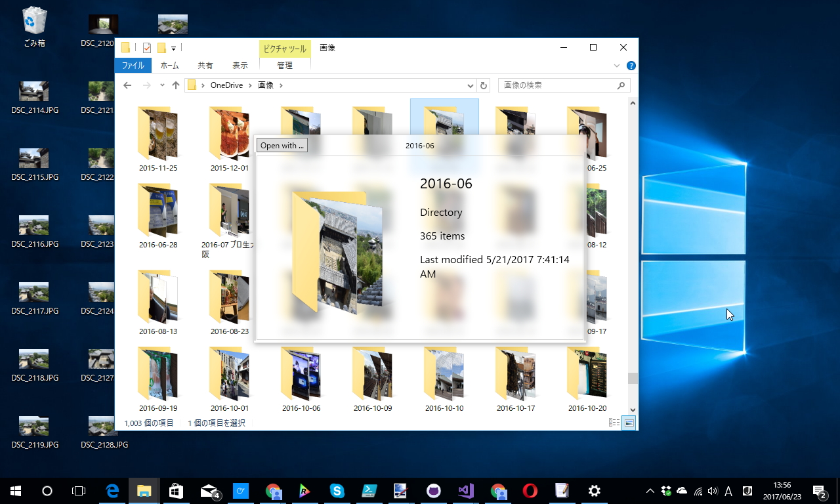Image resolution: width=840 pixels, height=504 pixels.
Task: Open the volume control in system tray
Action: 713,491
